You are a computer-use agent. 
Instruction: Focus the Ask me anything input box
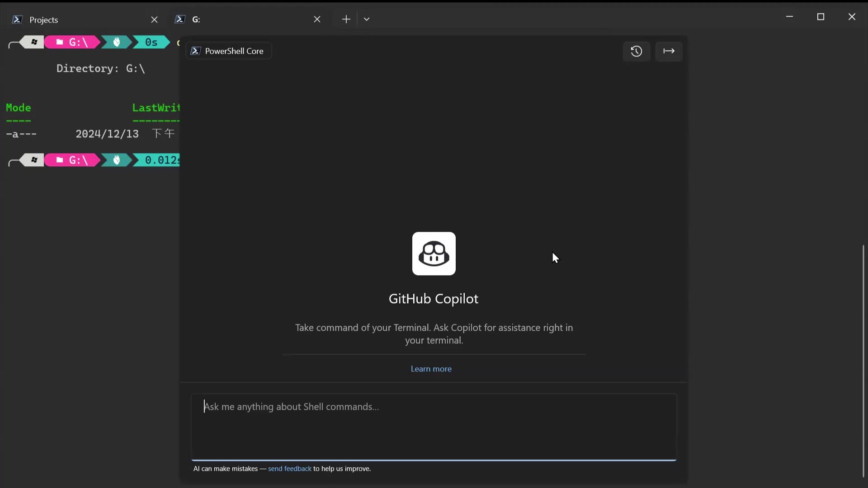tap(434, 427)
